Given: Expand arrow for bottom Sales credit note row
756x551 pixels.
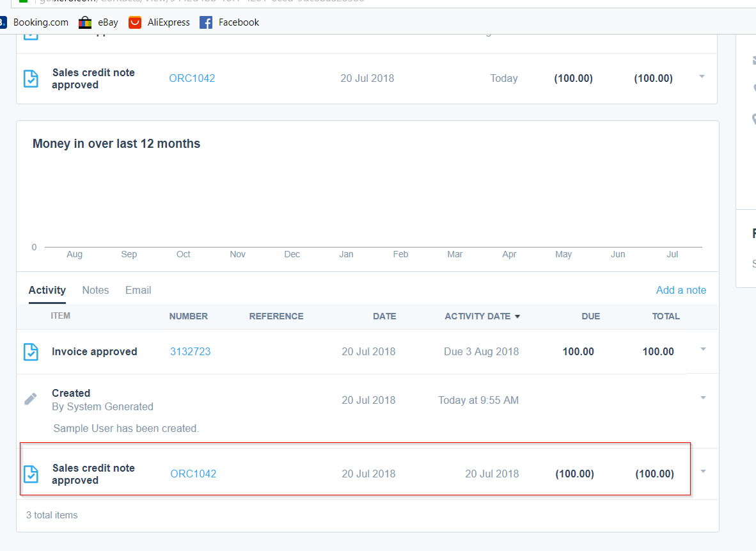Looking at the screenshot, I should click(702, 472).
